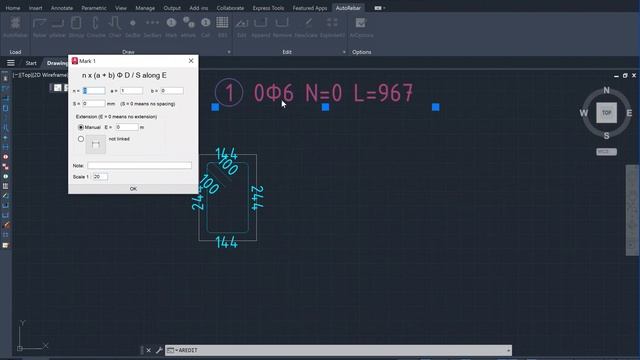640x360 pixels.
Task: Select the Remove tool
Action: coord(282,27)
